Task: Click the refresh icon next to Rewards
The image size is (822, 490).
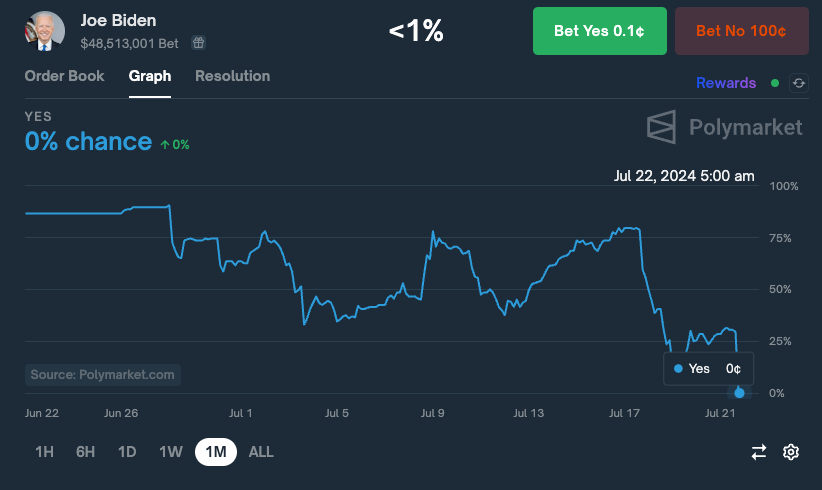Action: pos(799,83)
